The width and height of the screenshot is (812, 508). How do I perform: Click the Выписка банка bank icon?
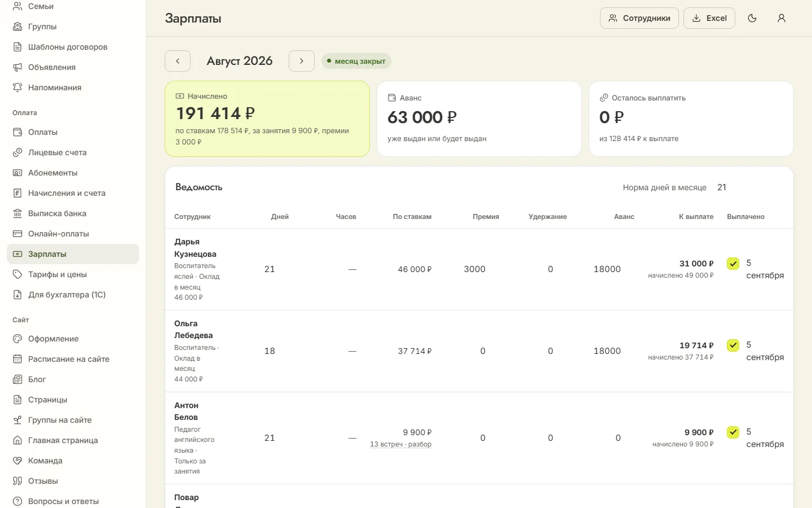17,213
